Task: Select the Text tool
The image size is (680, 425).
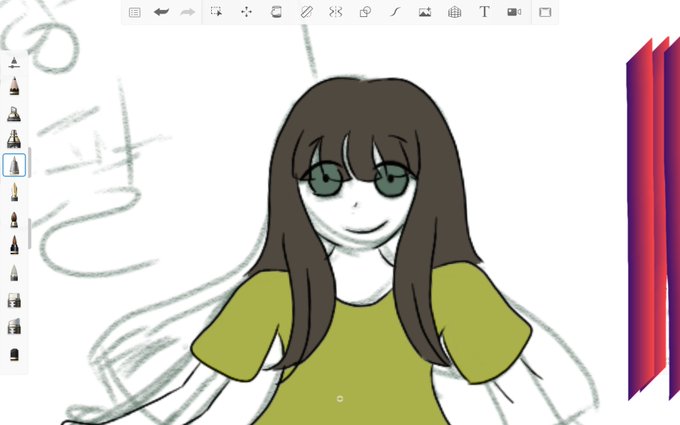Action: 484,12
